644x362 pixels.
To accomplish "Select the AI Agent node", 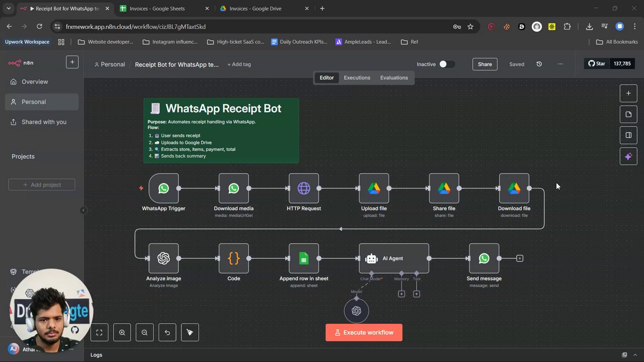I will pyautogui.click(x=394, y=258).
